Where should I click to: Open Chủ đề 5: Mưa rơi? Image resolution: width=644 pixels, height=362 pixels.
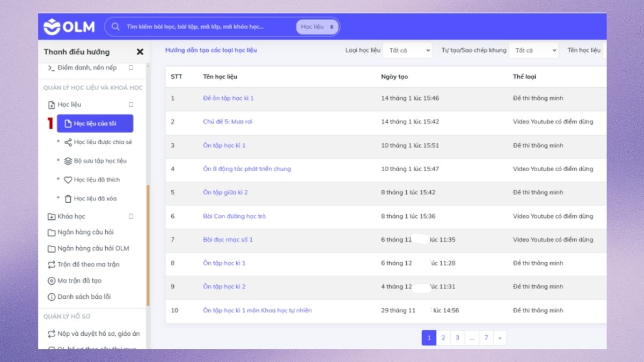point(228,122)
